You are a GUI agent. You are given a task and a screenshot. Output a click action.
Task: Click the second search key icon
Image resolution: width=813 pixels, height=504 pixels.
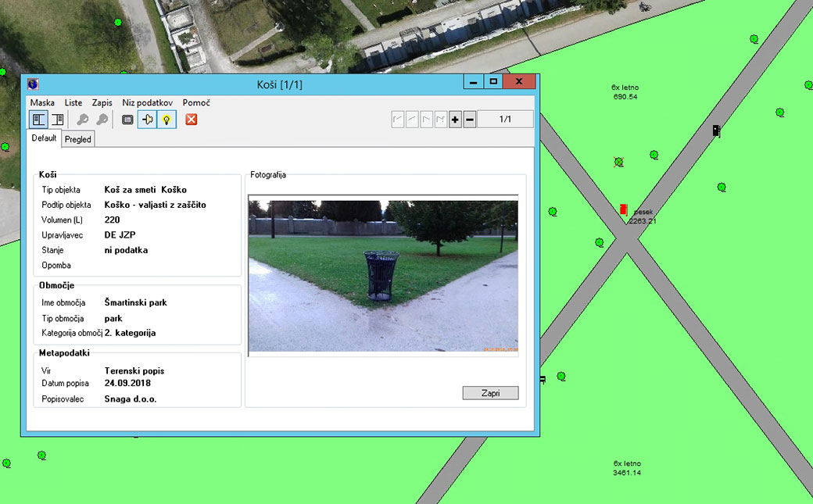coord(102,120)
